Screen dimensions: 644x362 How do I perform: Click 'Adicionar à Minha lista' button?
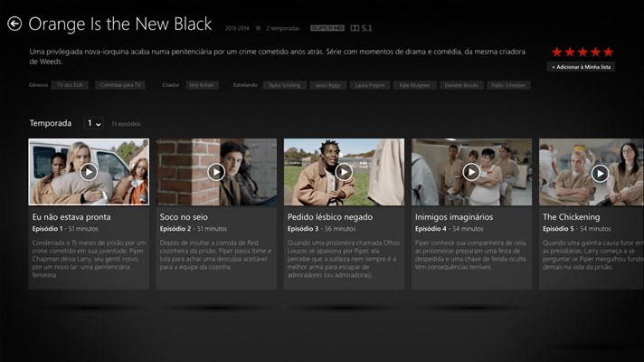point(582,67)
